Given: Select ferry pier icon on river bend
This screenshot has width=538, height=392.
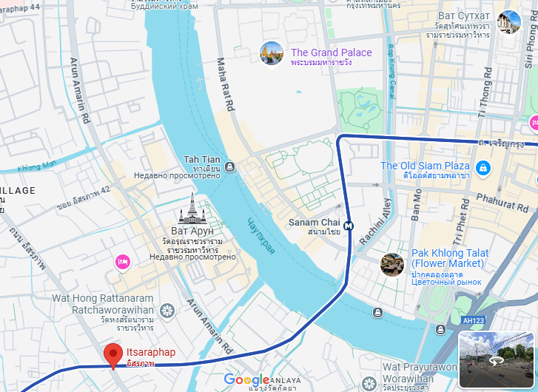Looking at the screenshot, I should (x=377, y=312).
